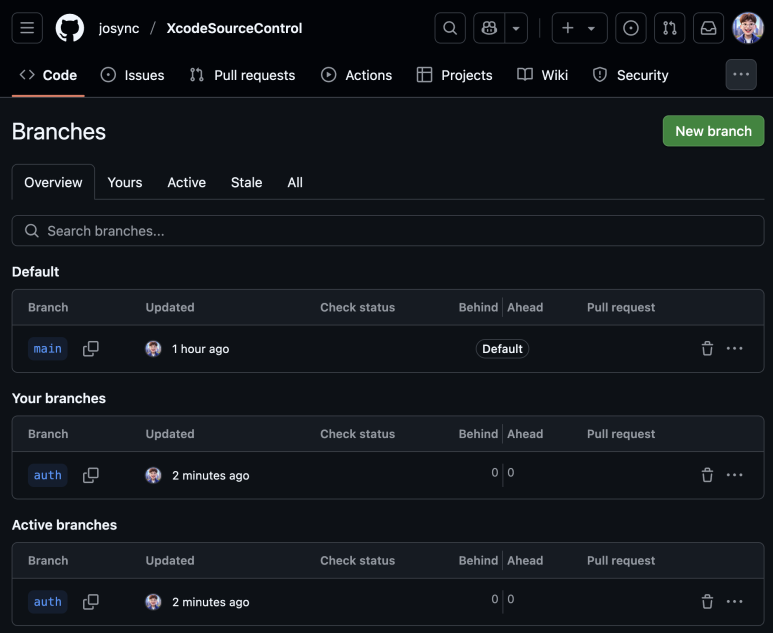Copy the main branch name
Screen dimensions: 773x633
coord(91,349)
